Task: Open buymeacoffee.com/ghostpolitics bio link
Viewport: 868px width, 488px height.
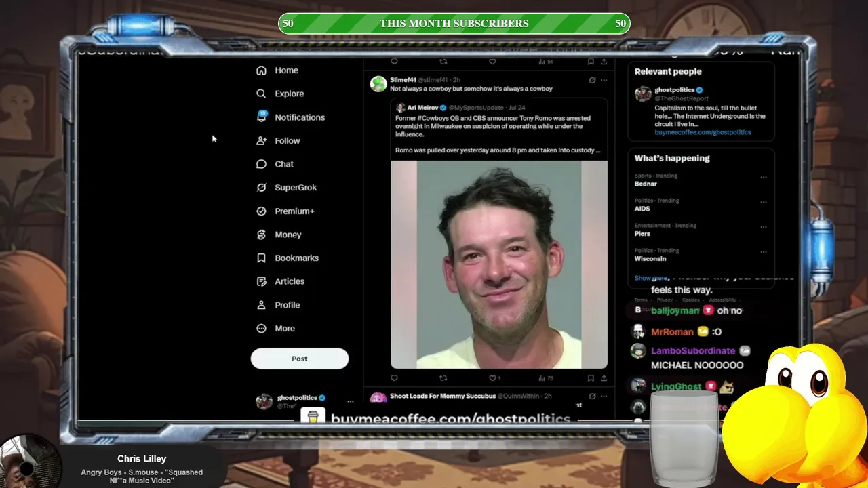Action: pos(703,132)
